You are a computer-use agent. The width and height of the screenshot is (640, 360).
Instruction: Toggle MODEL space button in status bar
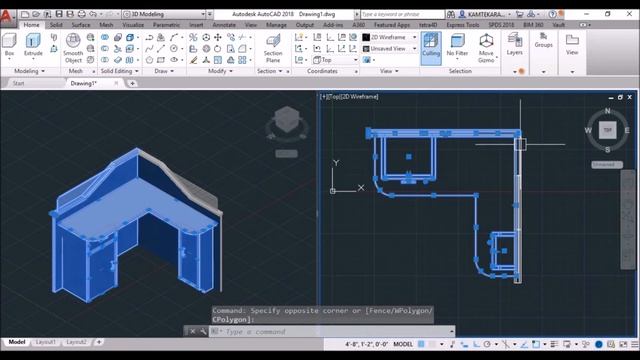tap(403, 344)
